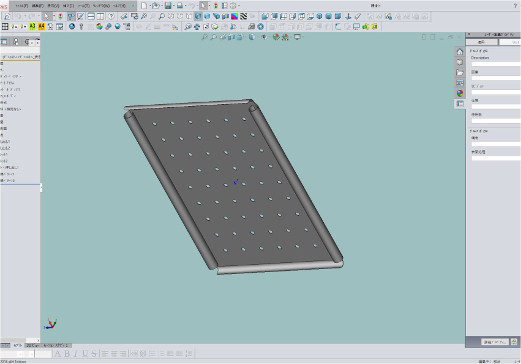Click the icon beside properties pane bottom button

514,342
